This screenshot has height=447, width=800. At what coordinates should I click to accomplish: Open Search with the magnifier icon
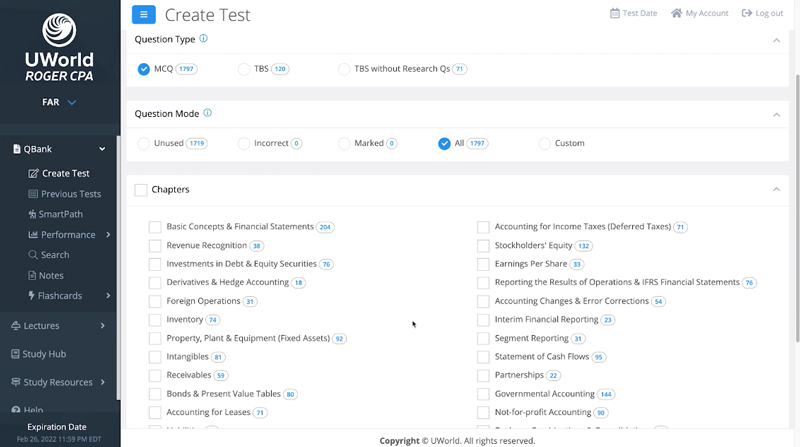point(34,255)
